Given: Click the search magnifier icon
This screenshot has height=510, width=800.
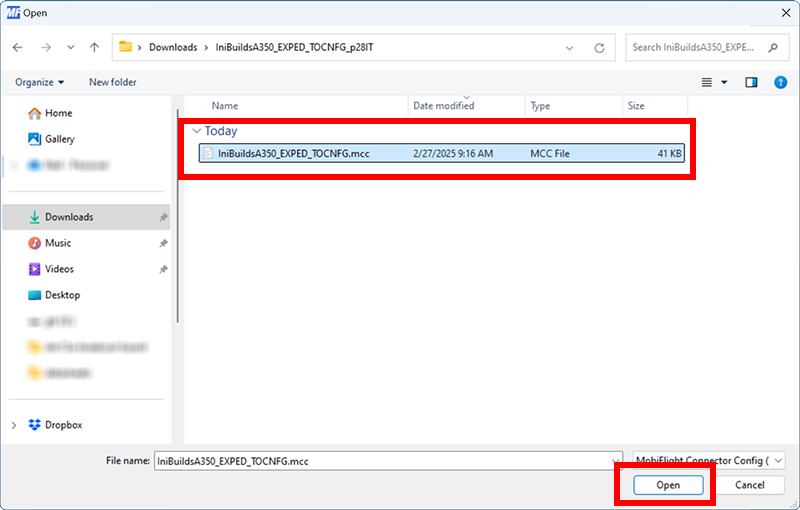Looking at the screenshot, I should click(773, 47).
